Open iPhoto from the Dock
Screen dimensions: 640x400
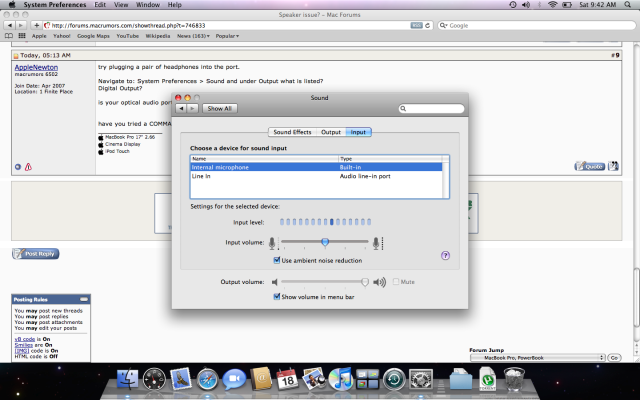pos(313,378)
